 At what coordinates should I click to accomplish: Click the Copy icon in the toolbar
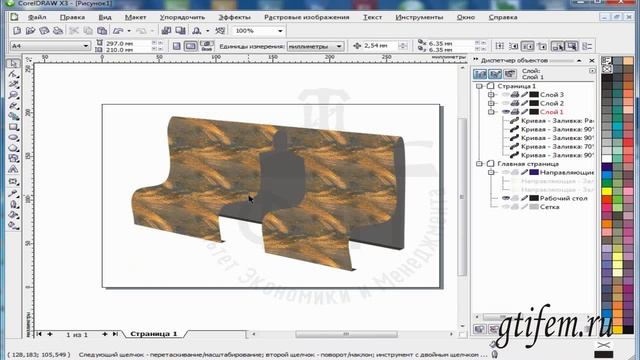[x=88, y=31]
